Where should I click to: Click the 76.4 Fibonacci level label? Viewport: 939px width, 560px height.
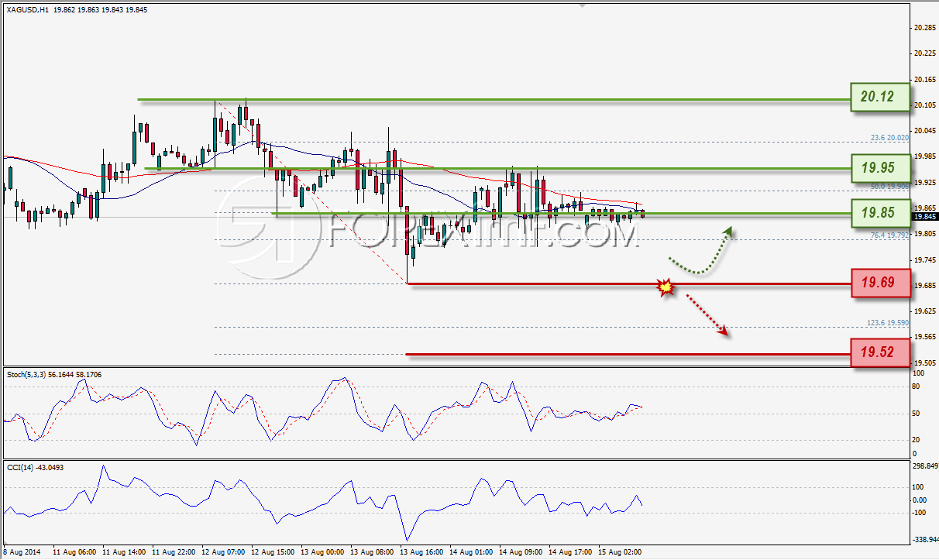tap(889, 234)
